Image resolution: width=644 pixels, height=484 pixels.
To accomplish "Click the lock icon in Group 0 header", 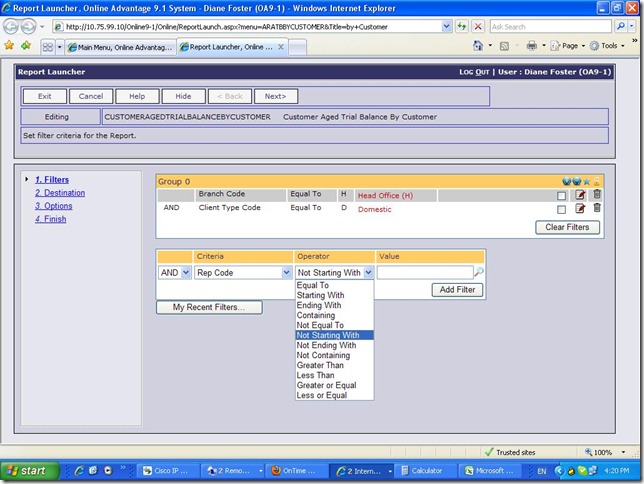I will pos(598,181).
